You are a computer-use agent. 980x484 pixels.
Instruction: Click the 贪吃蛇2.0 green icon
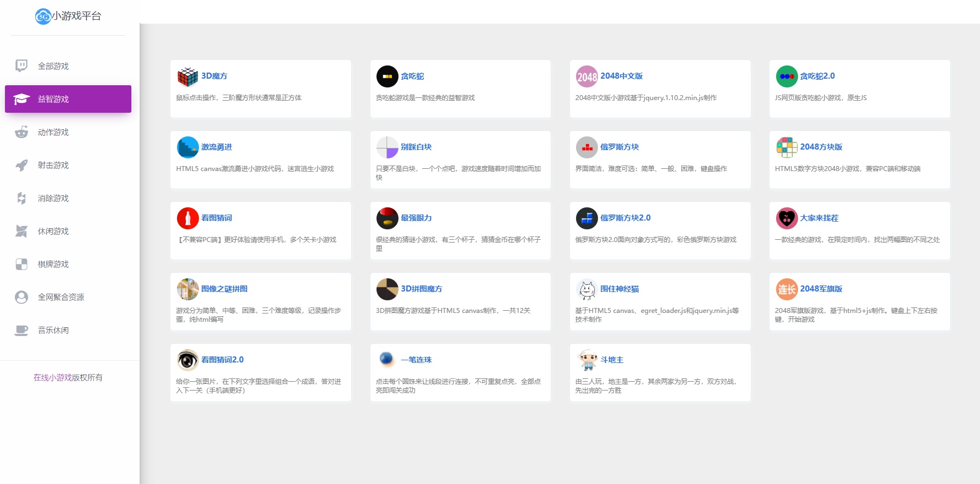tap(787, 76)
